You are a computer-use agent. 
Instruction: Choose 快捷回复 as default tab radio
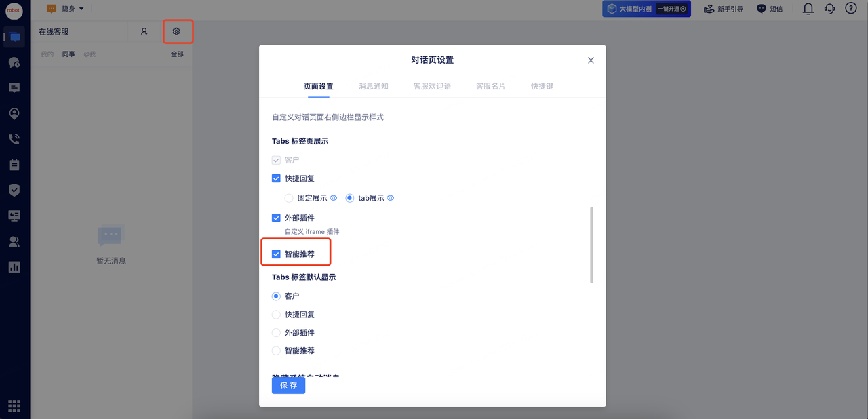[x=276, y=315]
